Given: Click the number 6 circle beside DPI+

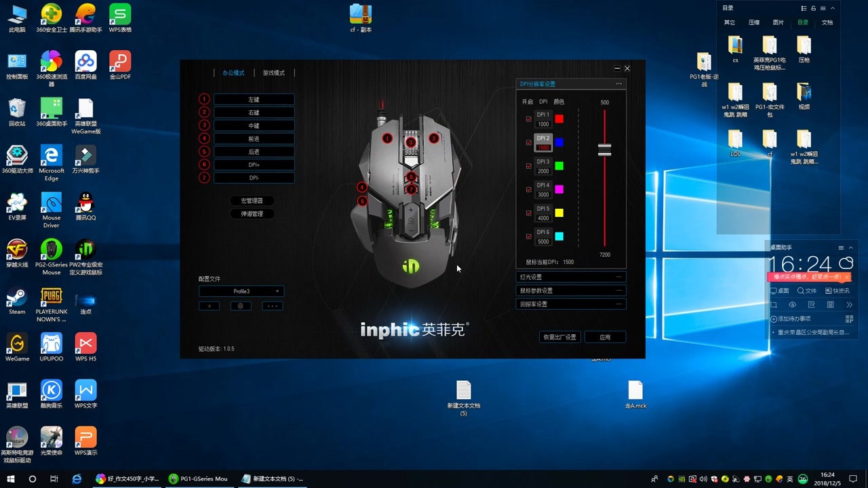Looking at the screenshot, I should pos(204,164).
